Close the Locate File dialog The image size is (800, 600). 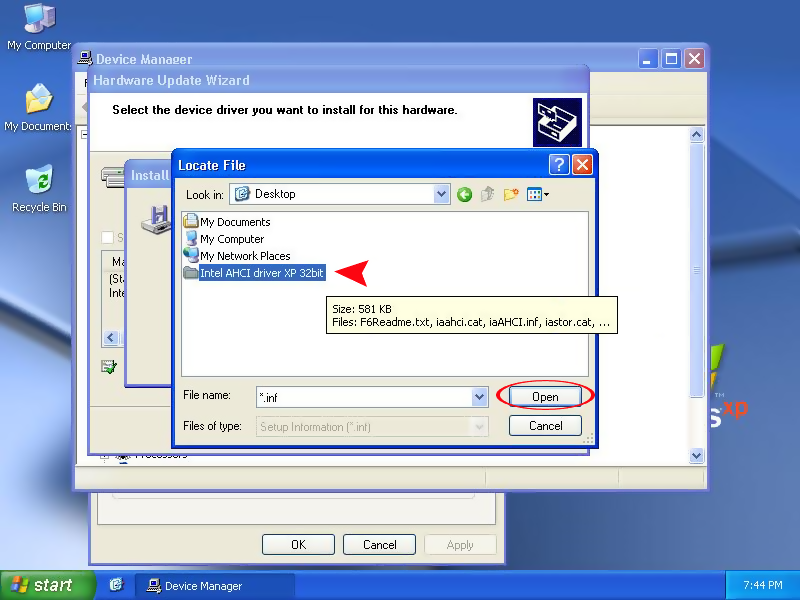582,165
